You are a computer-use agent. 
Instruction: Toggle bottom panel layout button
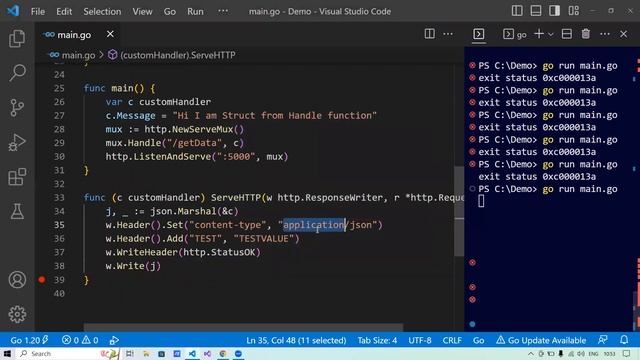click(x=536, y=11)
